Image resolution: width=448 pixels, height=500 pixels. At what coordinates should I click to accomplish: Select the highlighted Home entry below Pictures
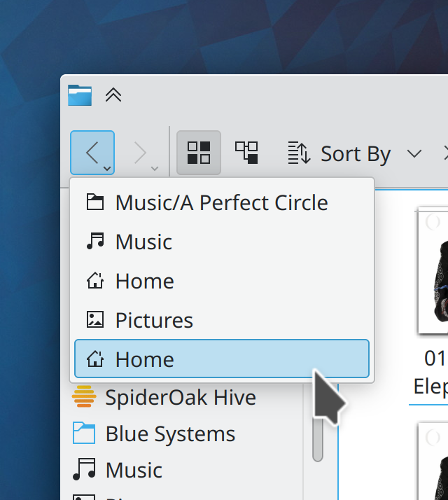pyautogui.click(x=221, y=359)
